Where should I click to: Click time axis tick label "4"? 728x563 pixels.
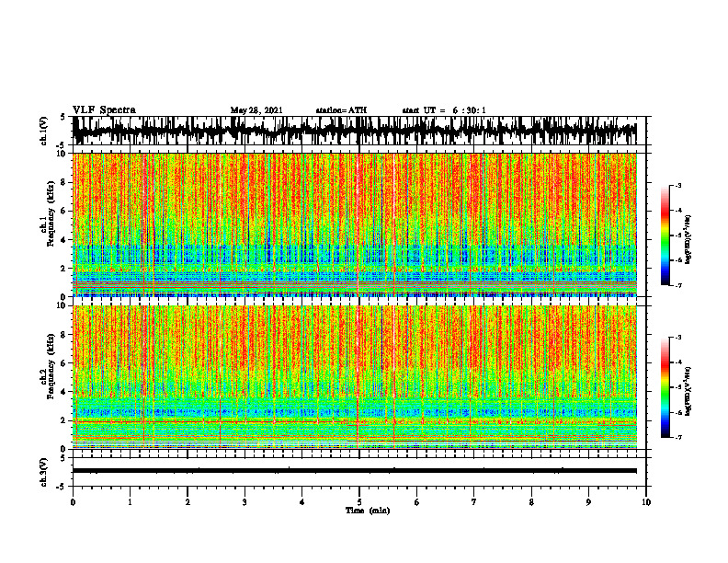(x=302, y=502)
